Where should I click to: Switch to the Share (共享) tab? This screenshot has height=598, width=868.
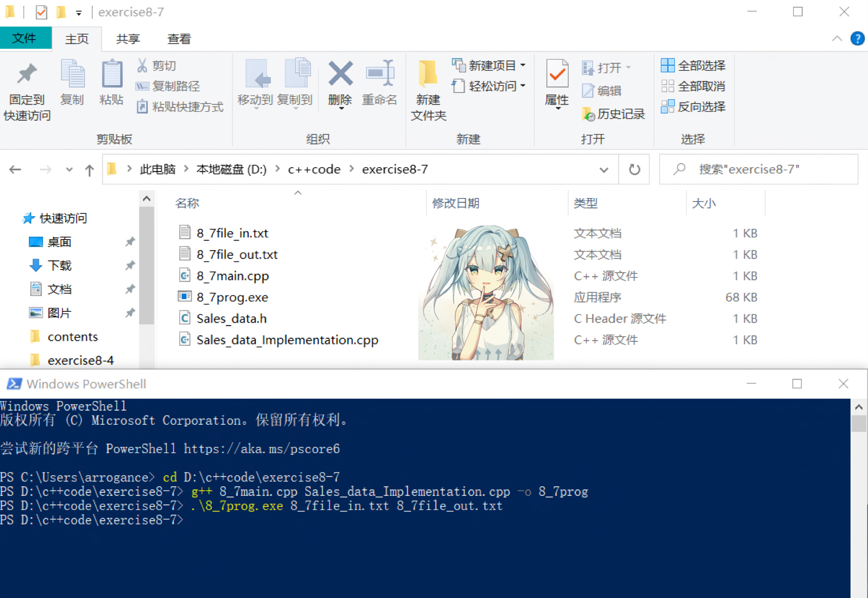[128, 39]
